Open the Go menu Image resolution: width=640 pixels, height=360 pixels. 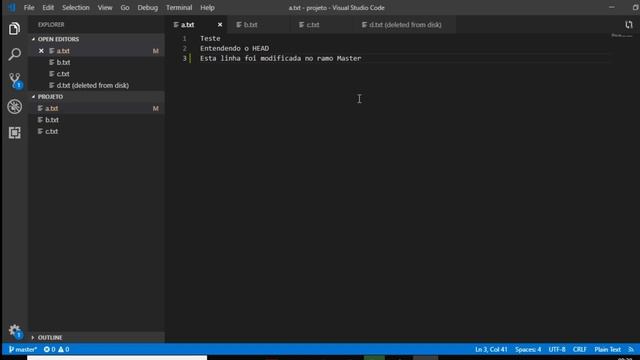[125, 8]
